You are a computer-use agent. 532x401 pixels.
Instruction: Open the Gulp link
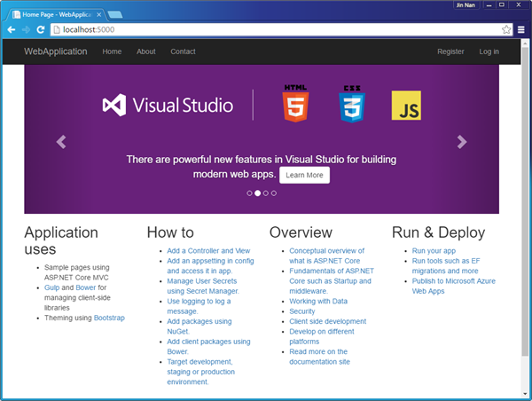(x=52, y=287)
